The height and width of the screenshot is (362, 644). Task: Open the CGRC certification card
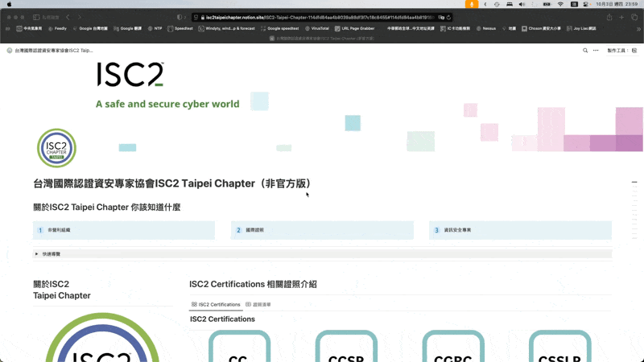[453, 346]
